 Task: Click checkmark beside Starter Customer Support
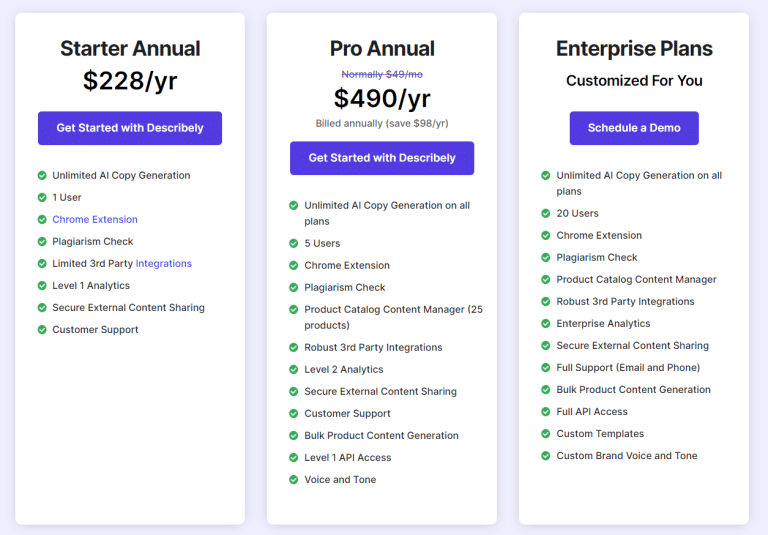[42, 330]
